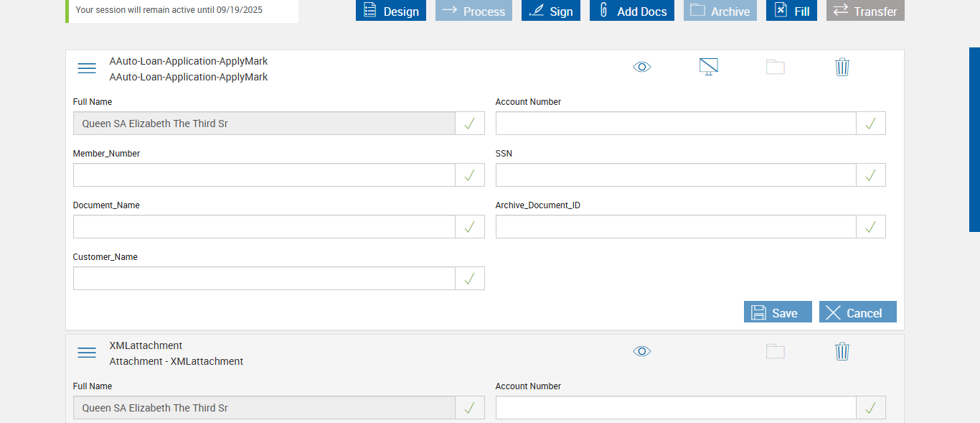This screenshot has height=423, width=980.
Task: Click the folder icon on AAuto-Loan-Application row
Action: 775,67
